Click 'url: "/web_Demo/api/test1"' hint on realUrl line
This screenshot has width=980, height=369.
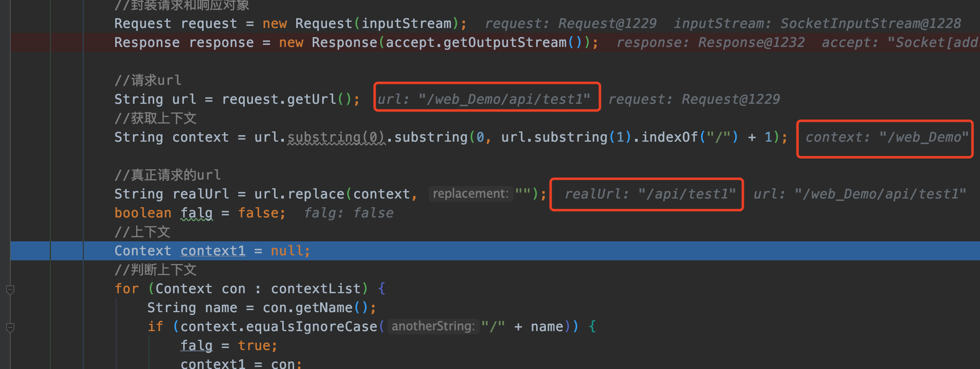click(x=860, y=194)
